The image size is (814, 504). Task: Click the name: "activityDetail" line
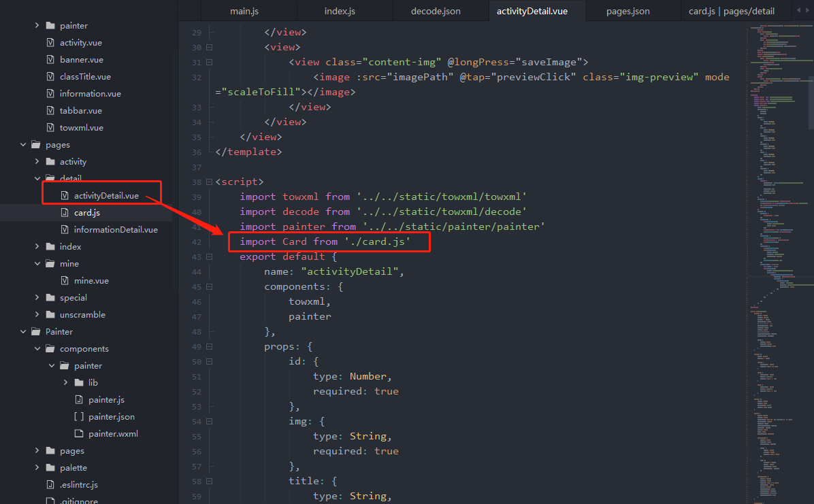(x=333, y=271)
